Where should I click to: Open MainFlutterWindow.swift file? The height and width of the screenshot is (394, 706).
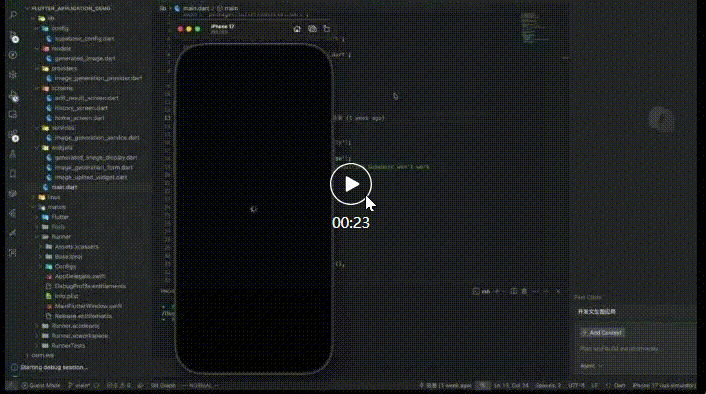tap(88, 306)
